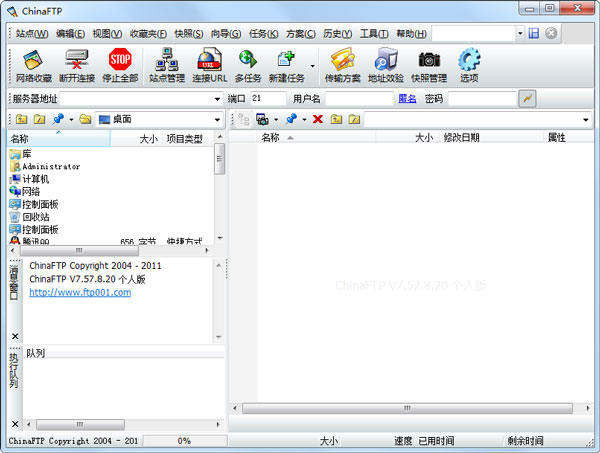Viewport: 600px width, 453px height.
Task: Select the 网络 item
Action: coord(24,192)
